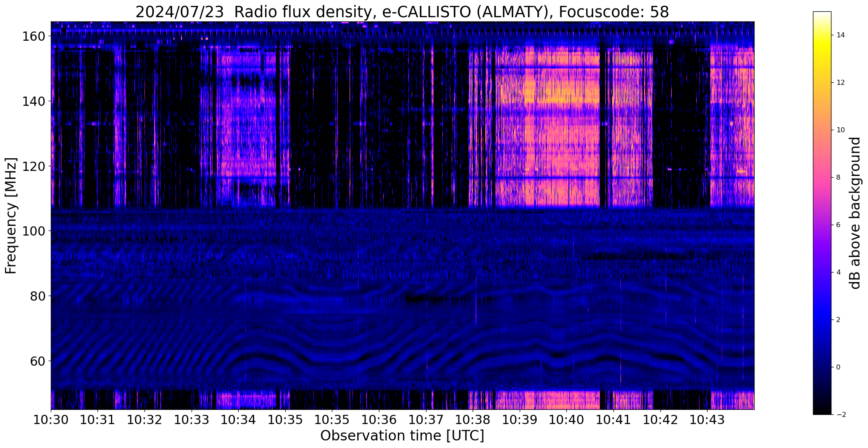The image size is (868, 448).
Task: Pick the colorbar tick labeled 8
Action: (x=839, y=178)
